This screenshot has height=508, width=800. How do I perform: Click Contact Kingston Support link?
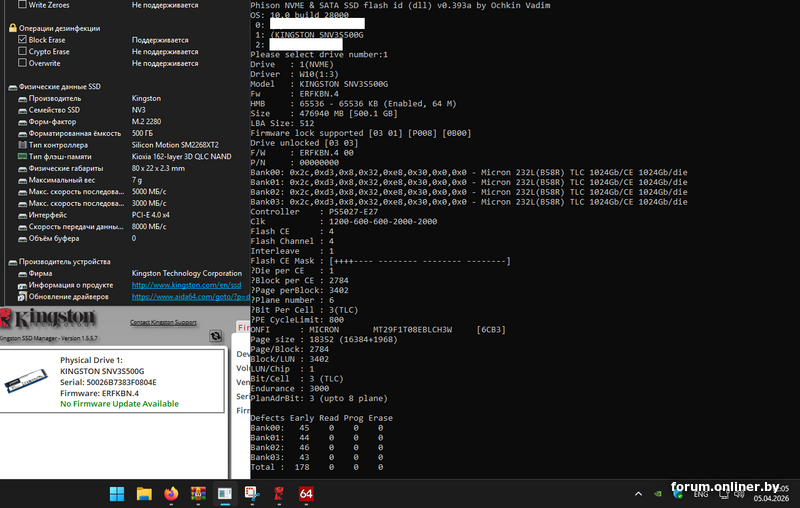point(163,322)
